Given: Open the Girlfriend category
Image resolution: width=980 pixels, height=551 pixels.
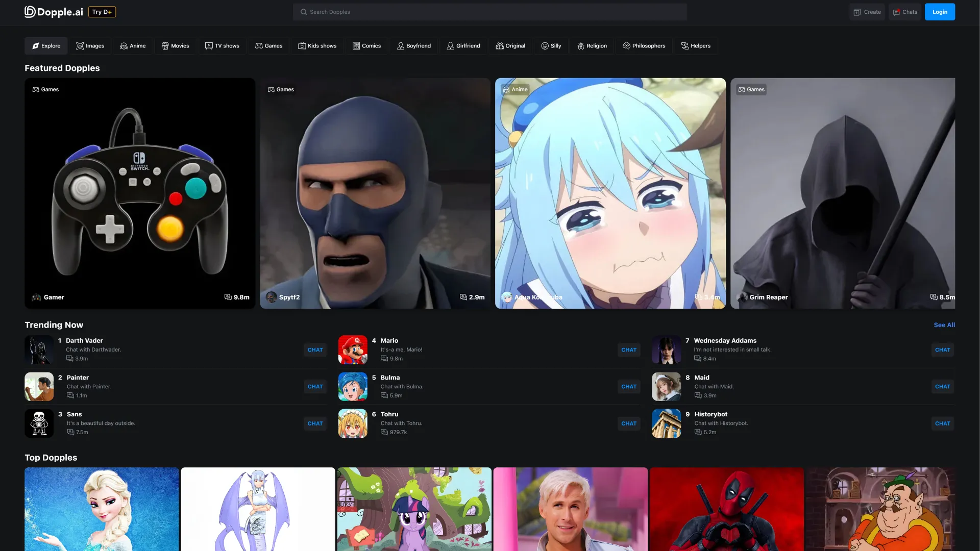Looking at the screenshot, I should pos(463,46).
